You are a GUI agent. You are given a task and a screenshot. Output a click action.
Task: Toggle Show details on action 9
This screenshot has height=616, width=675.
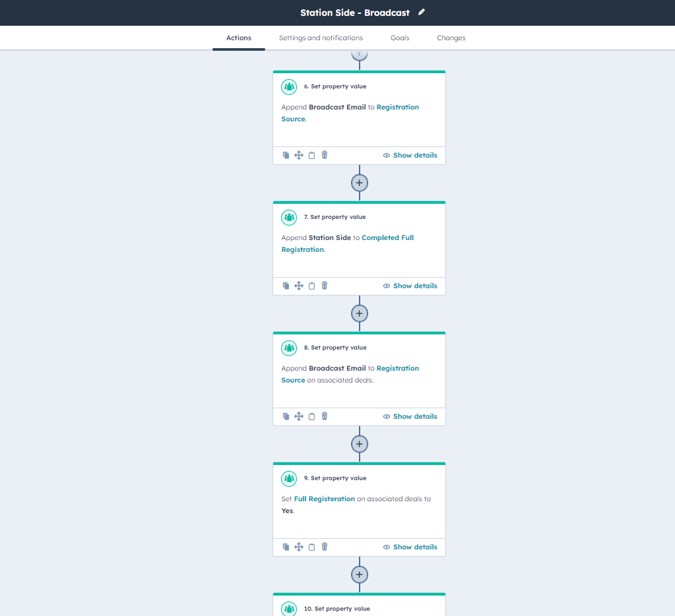point(410,547)
